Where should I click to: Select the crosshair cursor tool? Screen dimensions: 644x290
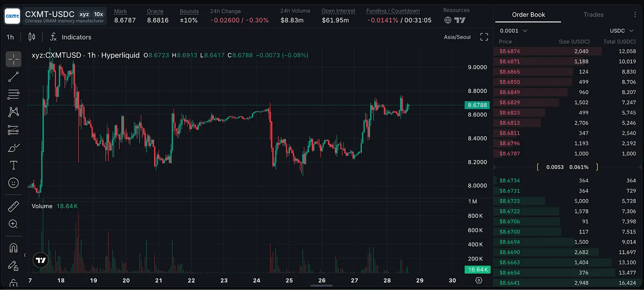click(x=13, y=59)
